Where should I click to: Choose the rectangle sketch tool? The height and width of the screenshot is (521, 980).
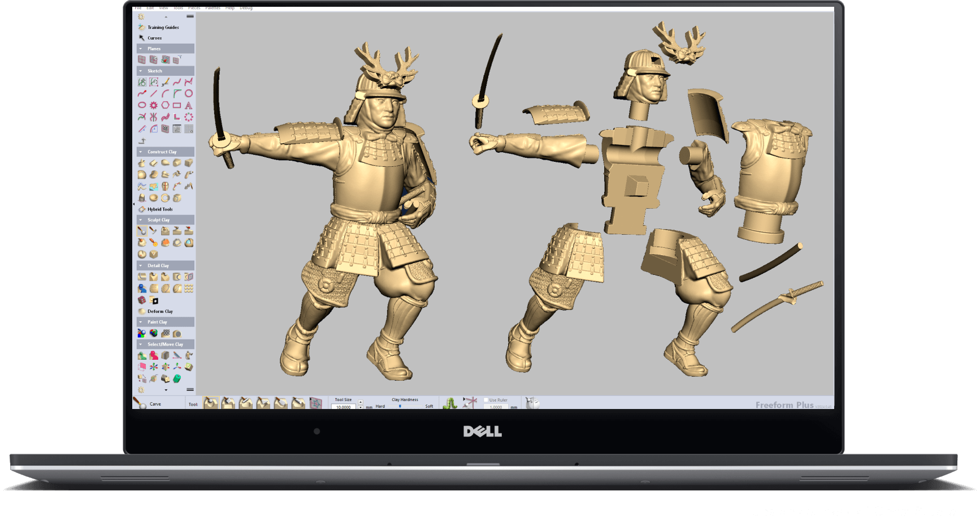(177, 105)
